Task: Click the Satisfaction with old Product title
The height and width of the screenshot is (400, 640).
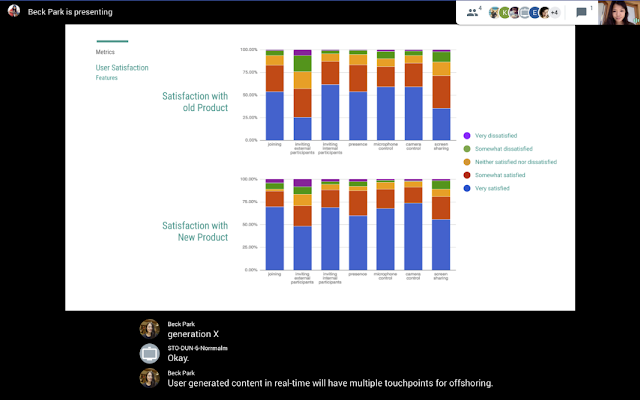Action: coord(195,101)
